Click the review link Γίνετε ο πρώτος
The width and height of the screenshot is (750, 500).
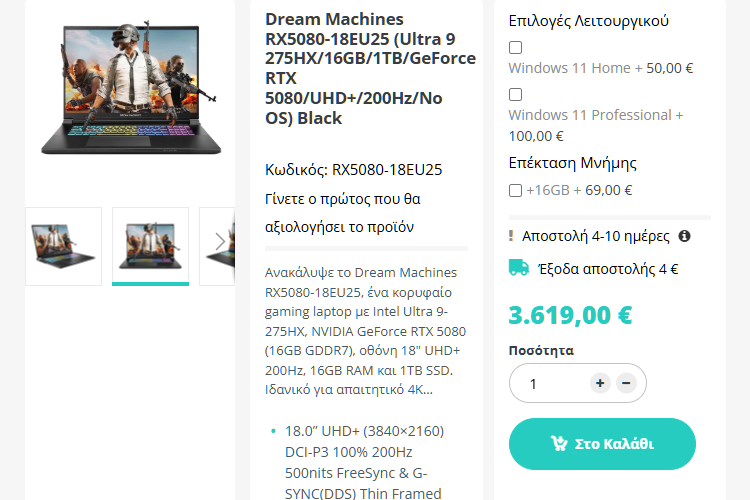342,212
